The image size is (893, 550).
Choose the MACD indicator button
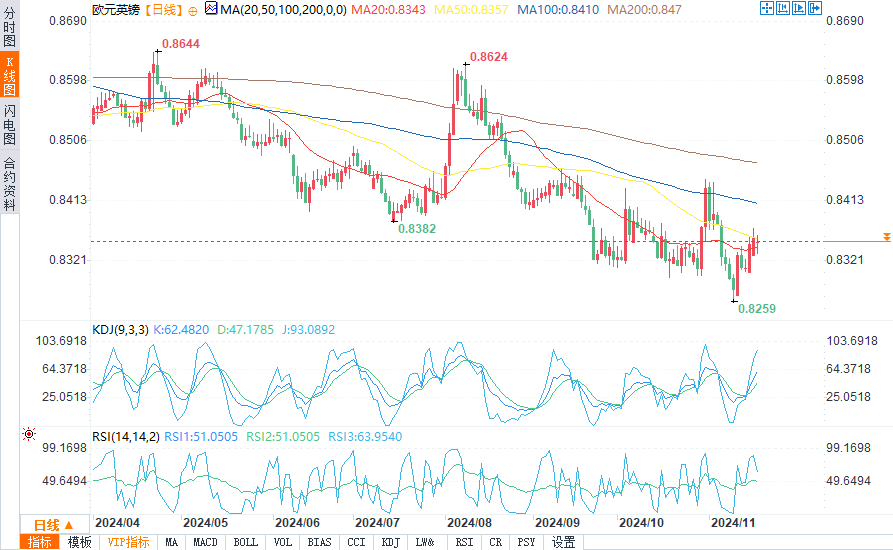206,542
